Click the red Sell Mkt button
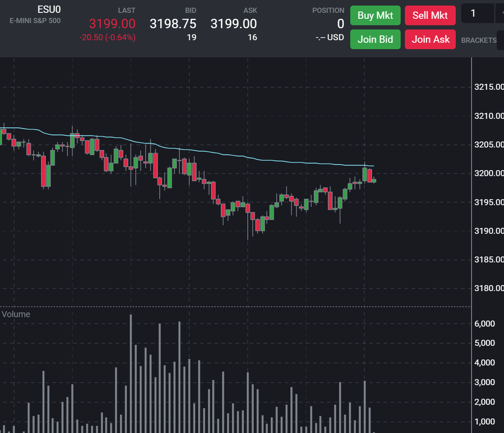Viewport: 504px width, 433px height. (x=430, y=16)
